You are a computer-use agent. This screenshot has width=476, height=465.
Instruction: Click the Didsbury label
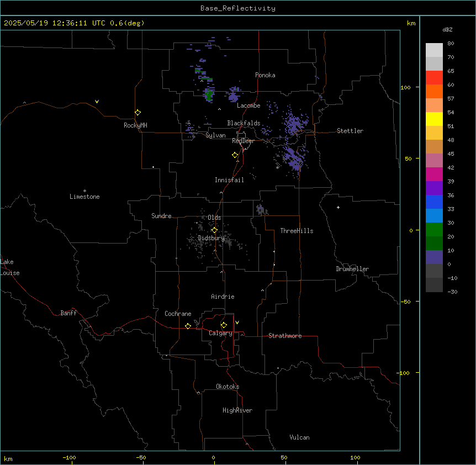point(211,238)
